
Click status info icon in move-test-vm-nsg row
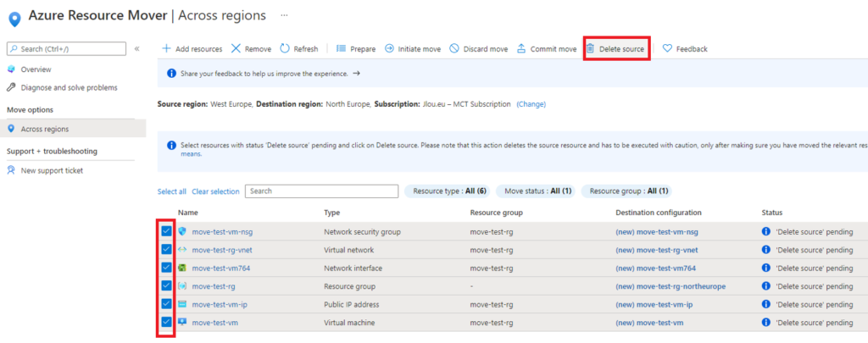pyautogui.click(x=766, y=232)
